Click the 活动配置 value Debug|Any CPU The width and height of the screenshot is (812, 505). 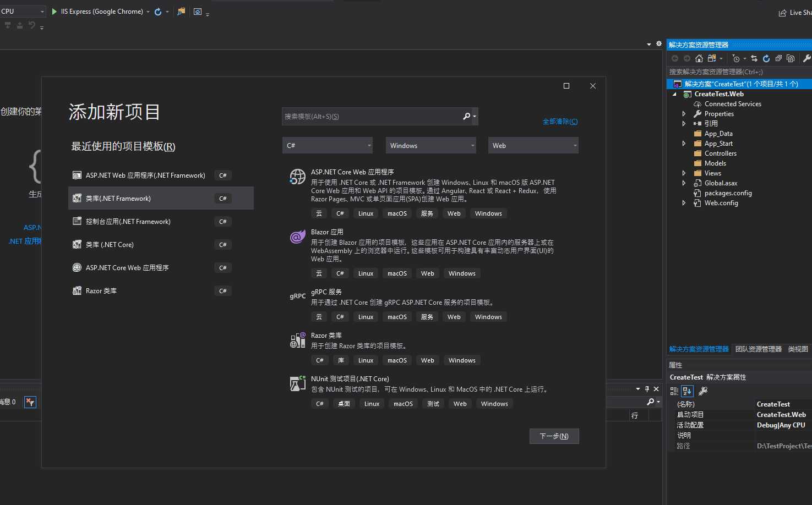click(x=781, y=425)
